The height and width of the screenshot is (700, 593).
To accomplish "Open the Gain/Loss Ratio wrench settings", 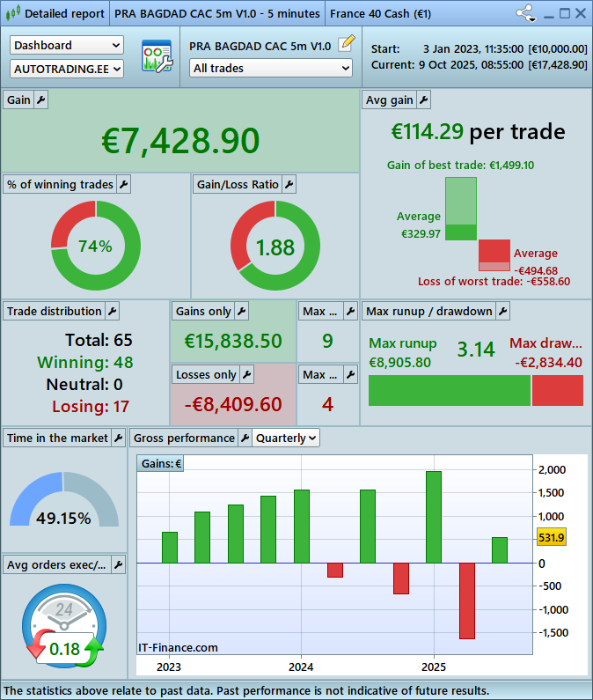I will (x=289, y=184).
